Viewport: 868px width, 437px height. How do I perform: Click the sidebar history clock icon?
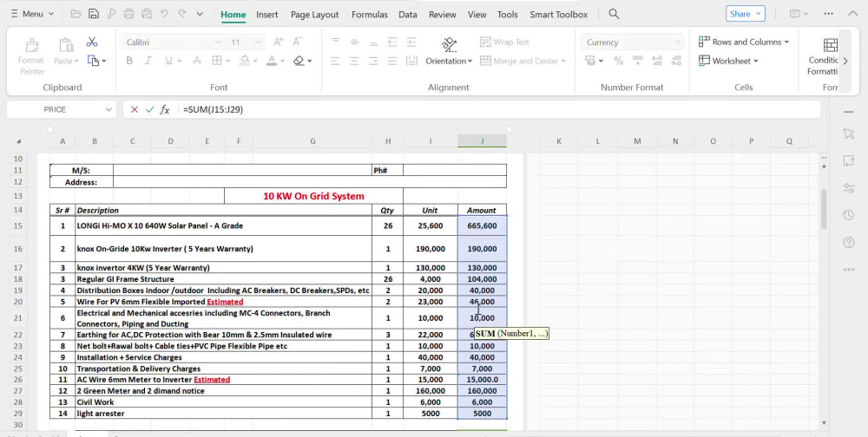point(849,215)
